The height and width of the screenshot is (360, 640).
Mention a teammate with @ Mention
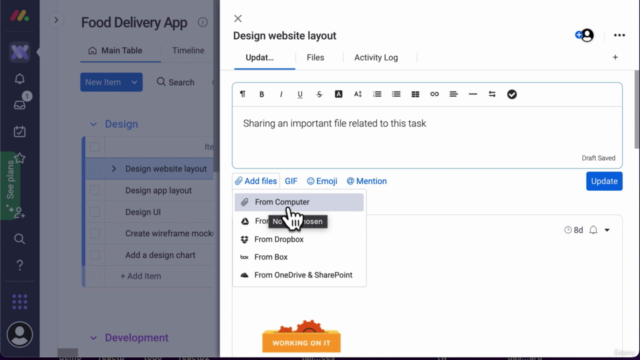(x=367, y=181)
